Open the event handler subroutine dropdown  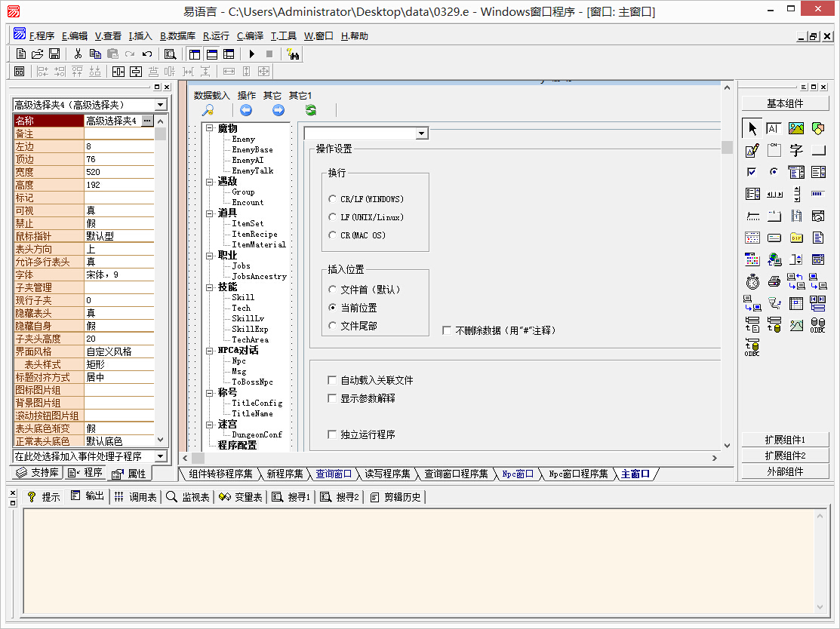click(160, 456)
